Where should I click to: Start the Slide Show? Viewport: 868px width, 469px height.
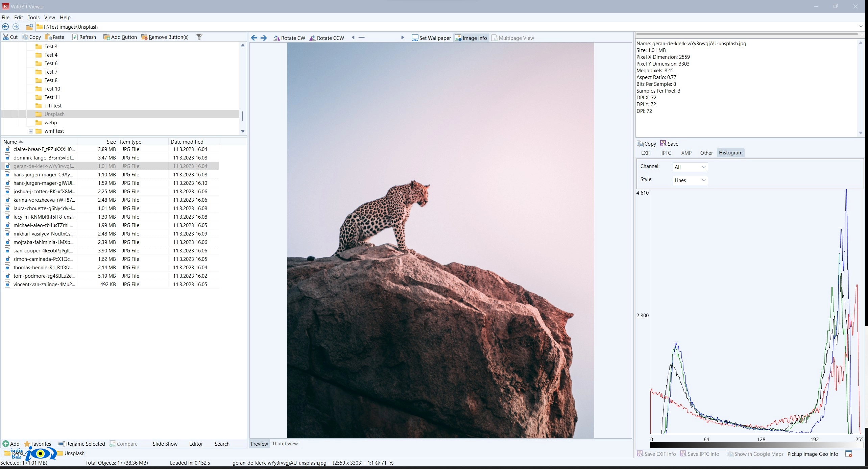(x=165, y=444)
